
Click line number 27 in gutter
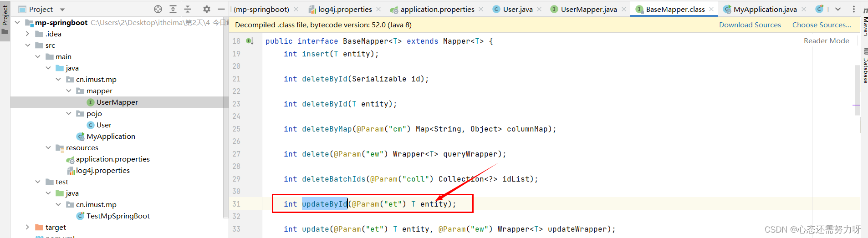(236, 154)
